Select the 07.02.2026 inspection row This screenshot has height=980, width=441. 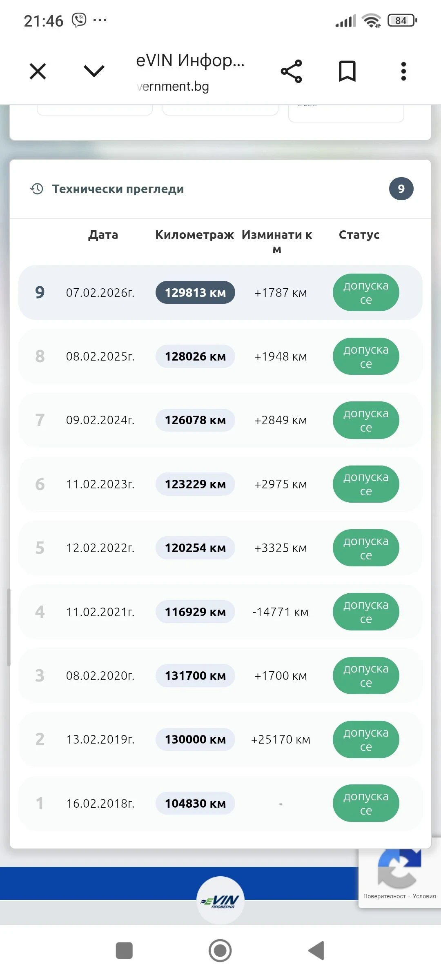click(100, 293)
